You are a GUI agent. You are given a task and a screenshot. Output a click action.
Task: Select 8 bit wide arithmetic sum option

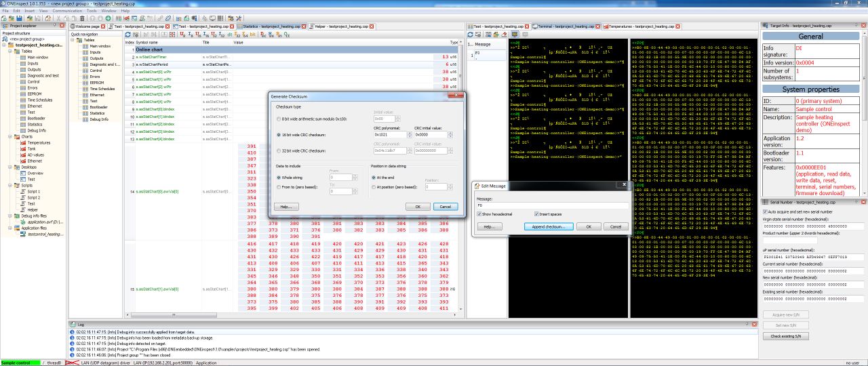click(x=279, y=119)
